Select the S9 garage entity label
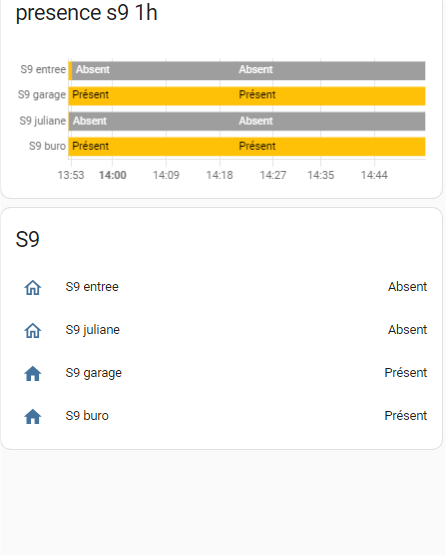Screen dimensions: 446x556 94,373
